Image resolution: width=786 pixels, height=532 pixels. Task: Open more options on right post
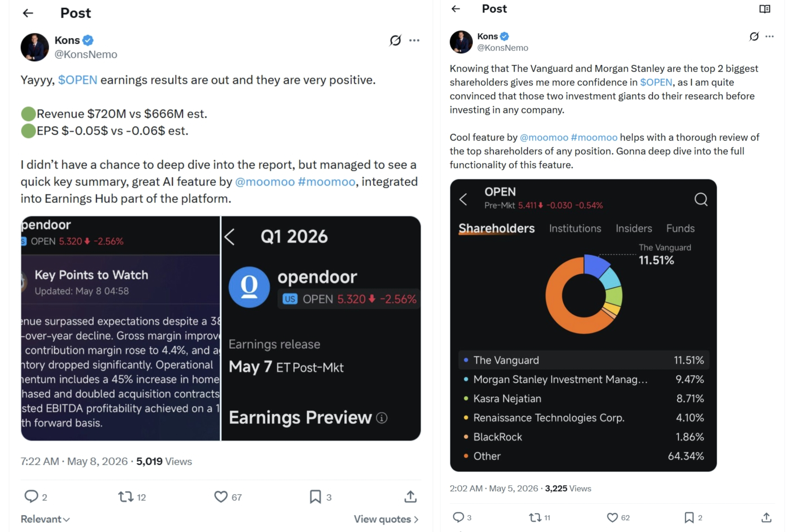click(769, 36)
